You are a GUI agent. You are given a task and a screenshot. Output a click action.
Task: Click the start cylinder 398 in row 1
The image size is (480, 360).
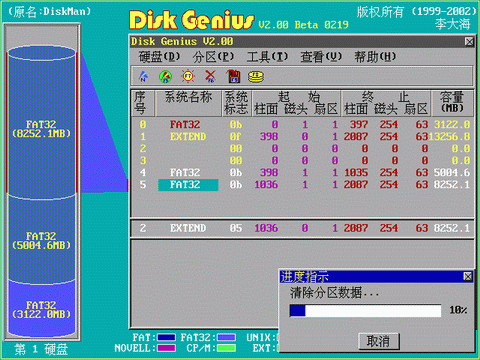pos(269,137)
